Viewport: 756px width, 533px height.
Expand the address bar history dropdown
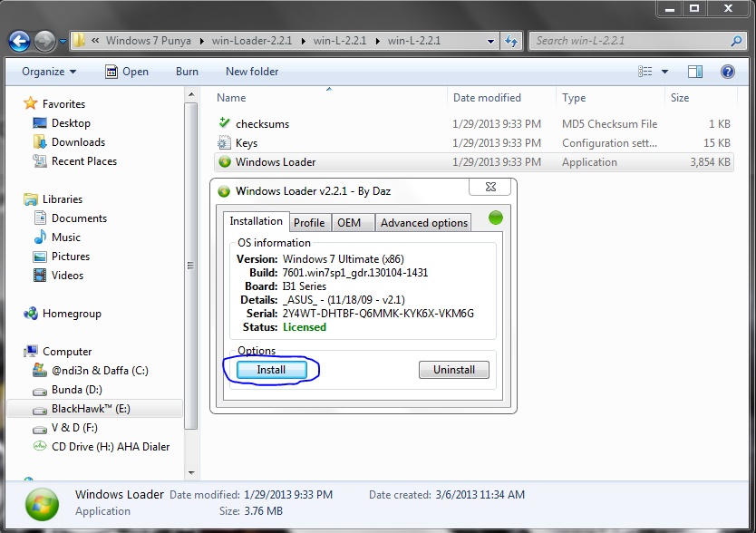pyautogui.click(x=490, y=42)
